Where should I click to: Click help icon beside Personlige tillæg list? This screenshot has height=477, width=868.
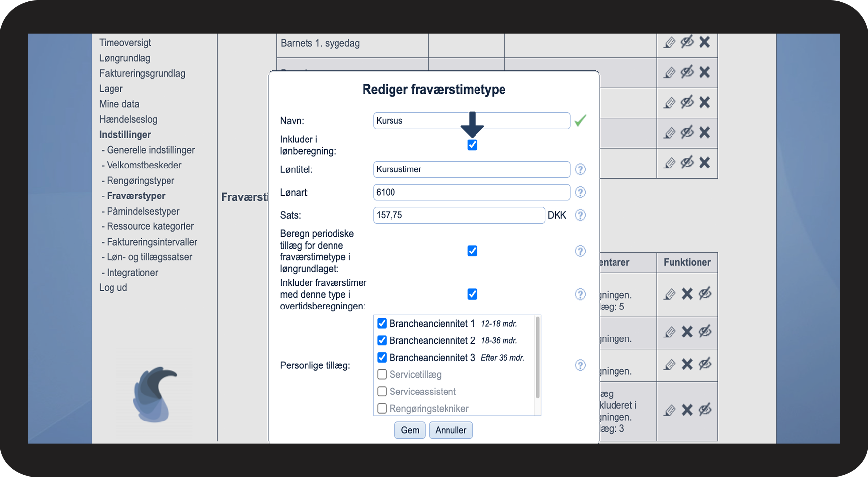click(580, 365)
